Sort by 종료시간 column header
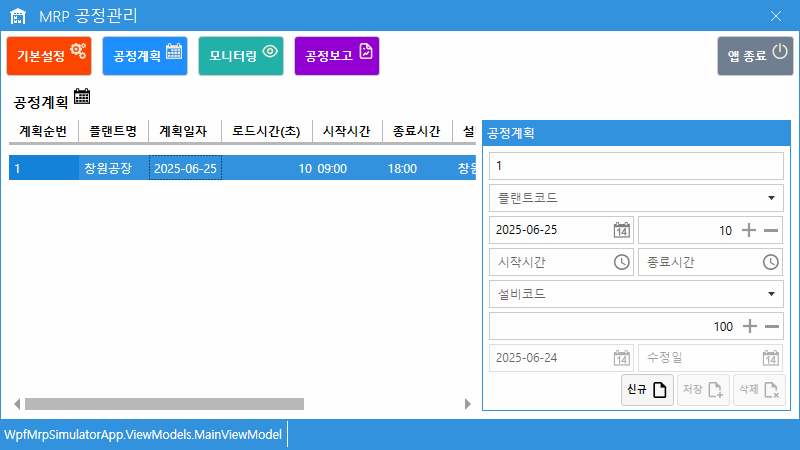800x450 pixels. tap(417, 131)
